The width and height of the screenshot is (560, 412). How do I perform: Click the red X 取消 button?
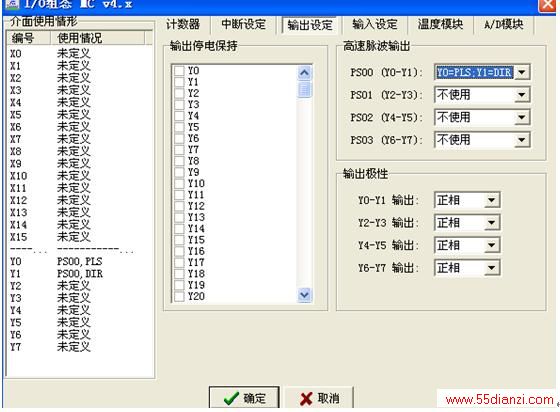pos(319,398)
